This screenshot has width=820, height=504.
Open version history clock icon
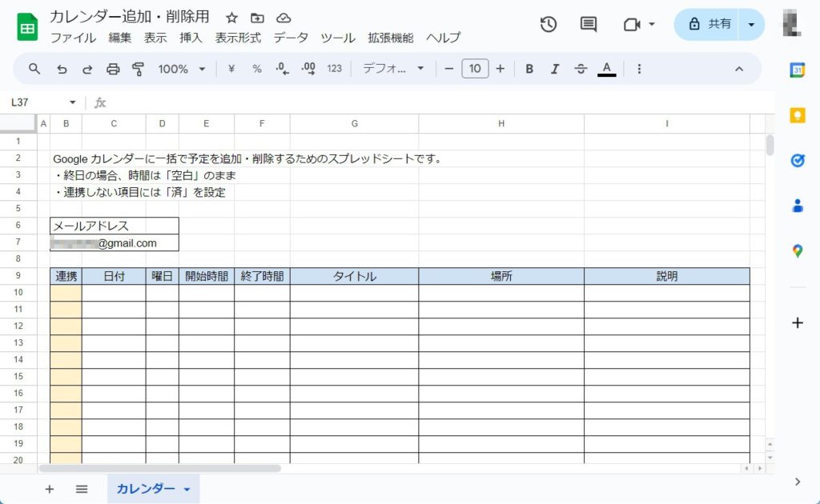click(549, 24)
